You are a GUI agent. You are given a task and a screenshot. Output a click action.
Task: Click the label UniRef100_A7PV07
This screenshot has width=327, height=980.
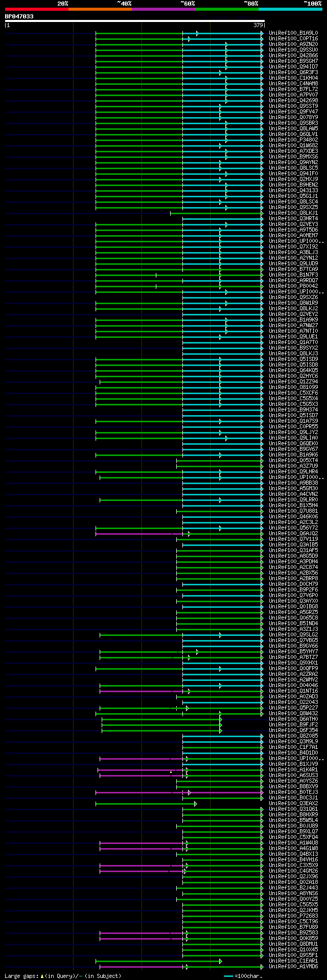pos(293,95)
